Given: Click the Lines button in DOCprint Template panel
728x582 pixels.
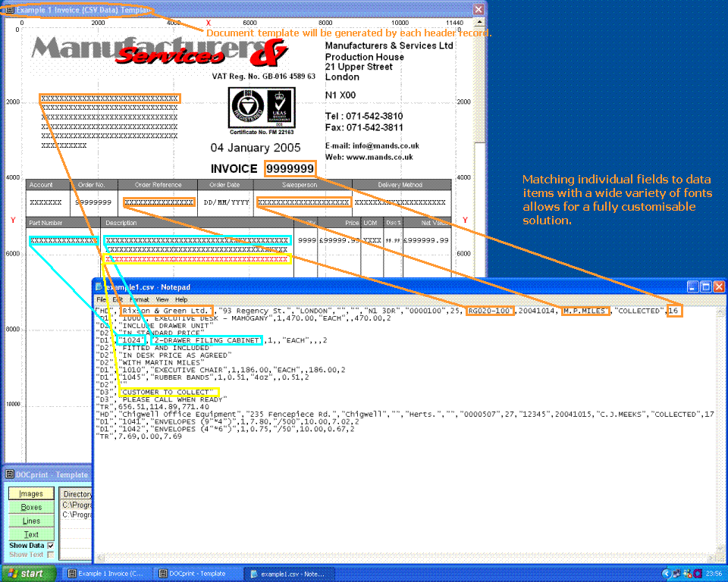Looking at the screenshot, I should pos(31,521).
